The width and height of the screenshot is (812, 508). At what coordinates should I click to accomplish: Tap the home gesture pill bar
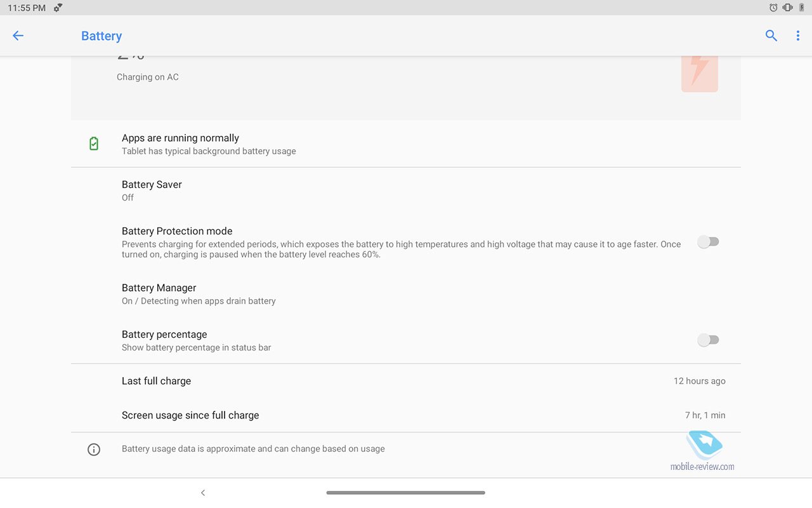coord(405,493)
